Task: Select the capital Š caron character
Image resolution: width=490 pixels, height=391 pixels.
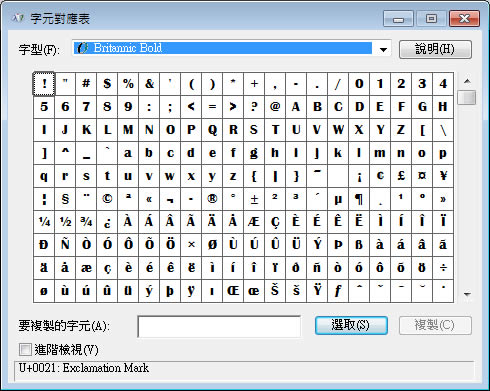Action: 275,291
